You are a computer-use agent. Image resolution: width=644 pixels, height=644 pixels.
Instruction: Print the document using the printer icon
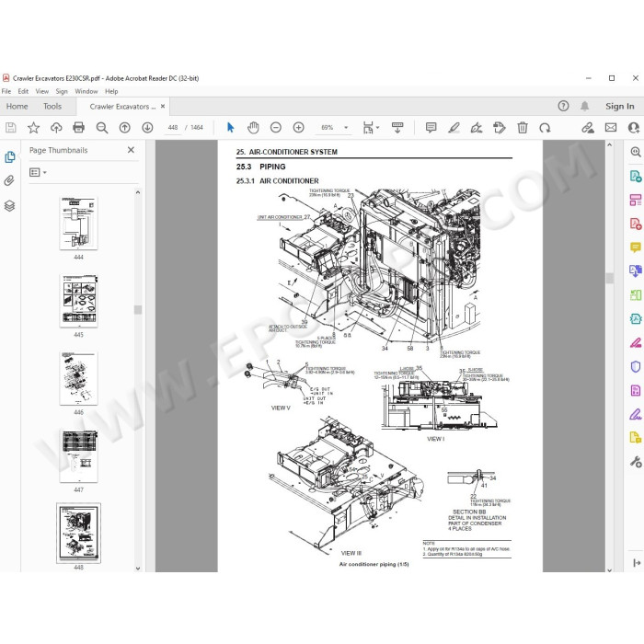[x=78, y=128]
